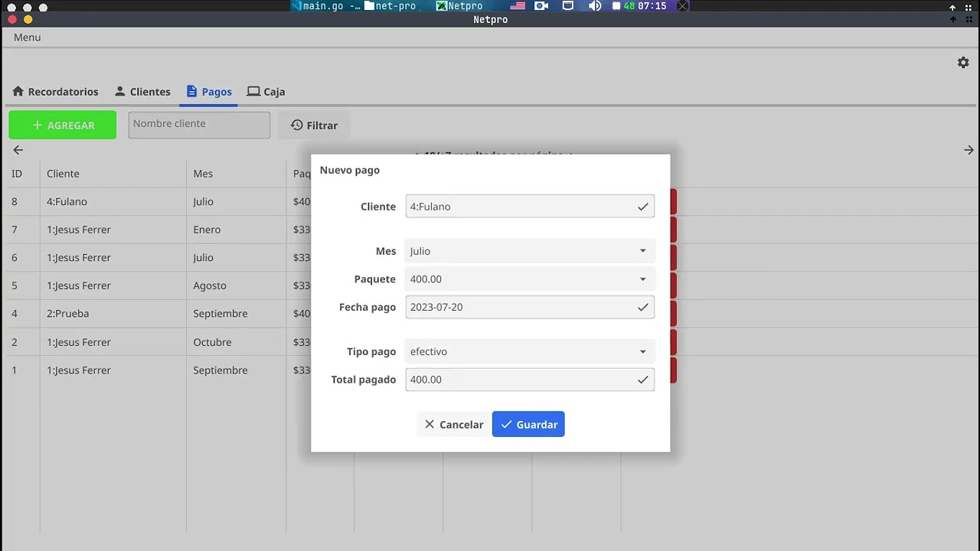This screenshot has width=980, height=551.
Task: Open net-pro folder taskbar entry
Action: 390,6
